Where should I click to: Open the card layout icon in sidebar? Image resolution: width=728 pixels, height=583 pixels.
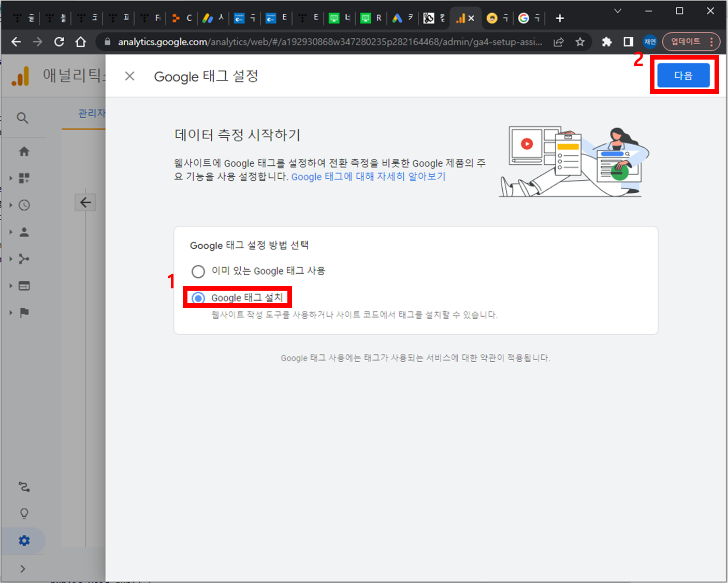coord(24,286)
